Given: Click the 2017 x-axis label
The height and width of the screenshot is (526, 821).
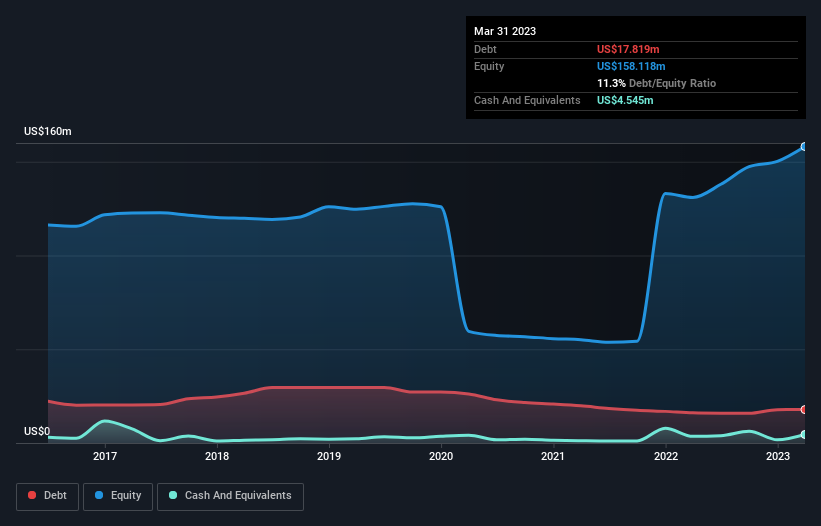Looking at the screenshot, I should coord(105,456).
